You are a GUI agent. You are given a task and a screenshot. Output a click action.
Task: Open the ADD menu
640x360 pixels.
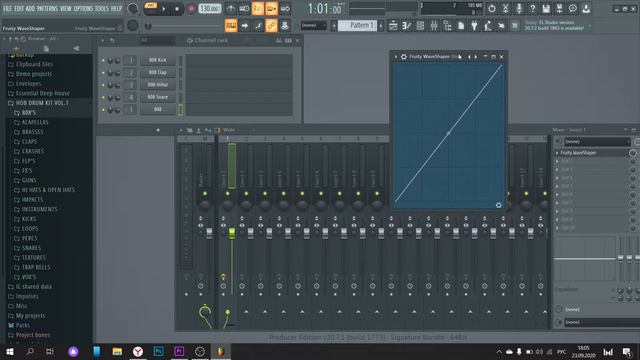(30, 9)
